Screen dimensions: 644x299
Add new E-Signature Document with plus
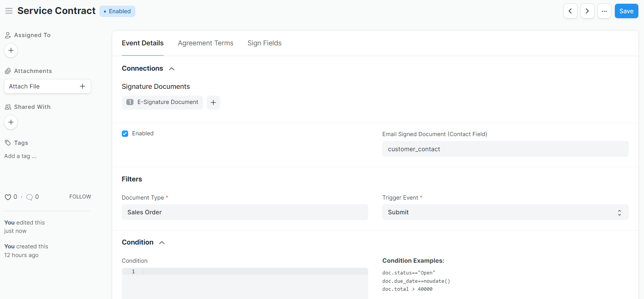coord(213,102)
